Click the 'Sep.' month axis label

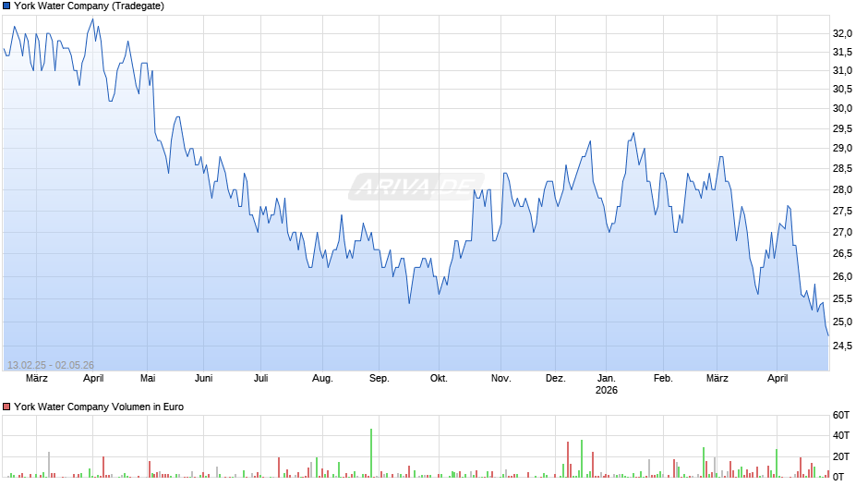(x=380, y=379)
